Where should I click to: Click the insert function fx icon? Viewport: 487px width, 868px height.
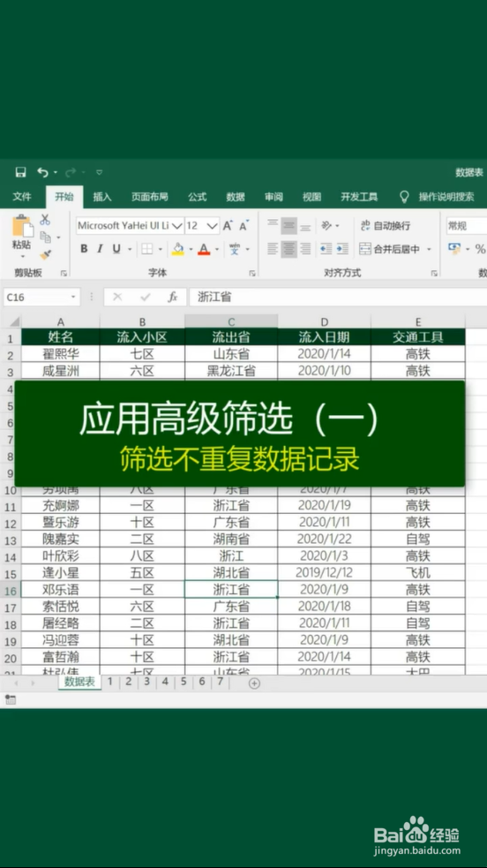point(173,298)
